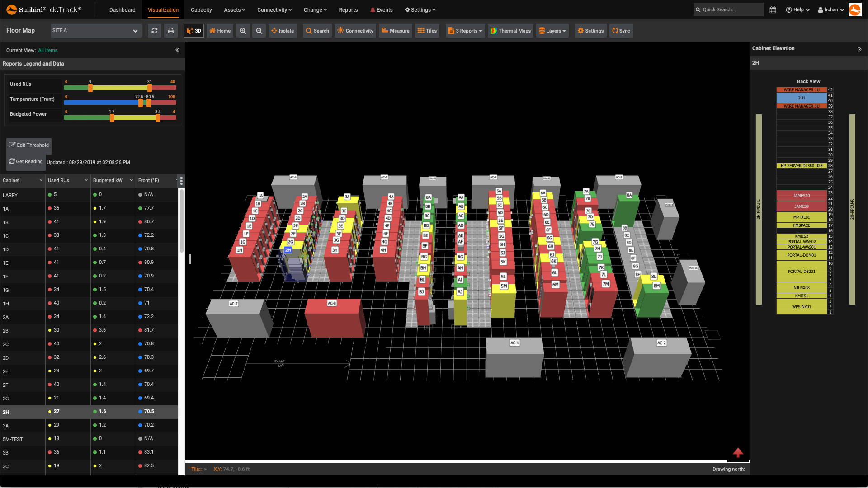868x488 pixels.
Task: Open the SITE A floor map dropdown
Action: click(x=95, y=31)
